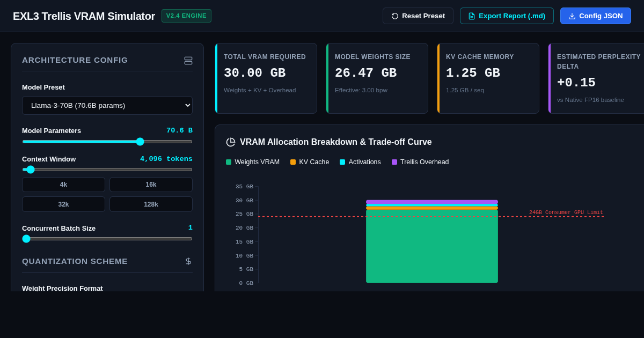This screenshot has width=644, height=338.
Task: Click the KV Cache Memory 1.25 GB value
Action: [473, 73]
